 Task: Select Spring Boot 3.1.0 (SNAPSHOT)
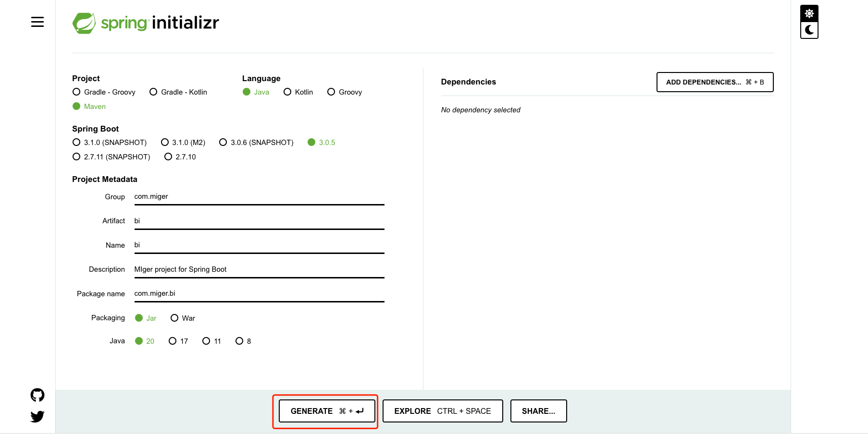pos(110,143)
